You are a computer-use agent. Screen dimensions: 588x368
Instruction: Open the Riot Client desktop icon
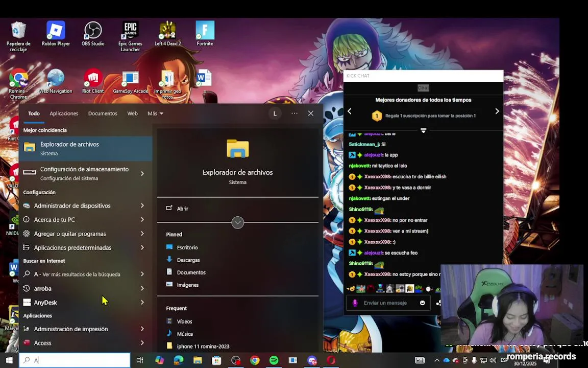[93, 81]
